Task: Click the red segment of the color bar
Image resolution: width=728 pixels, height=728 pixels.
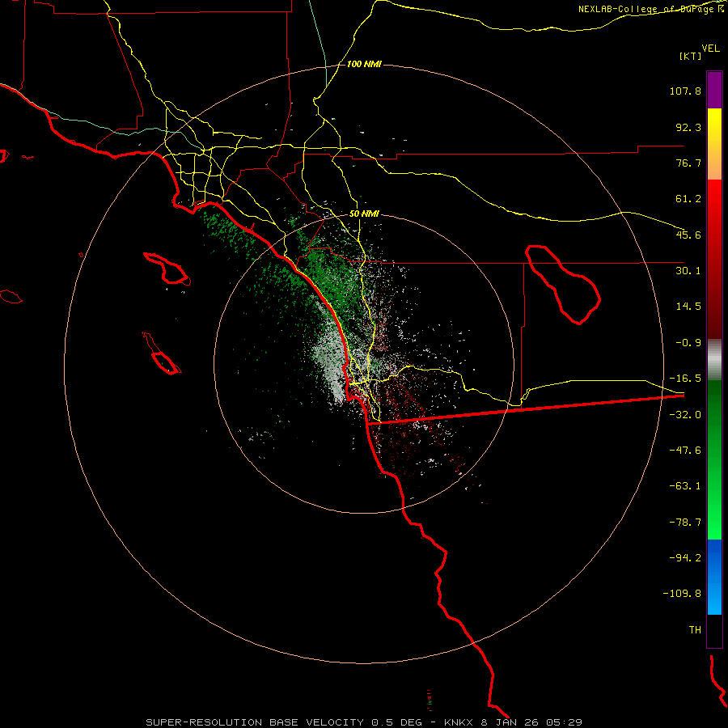Action: (714, 259)
